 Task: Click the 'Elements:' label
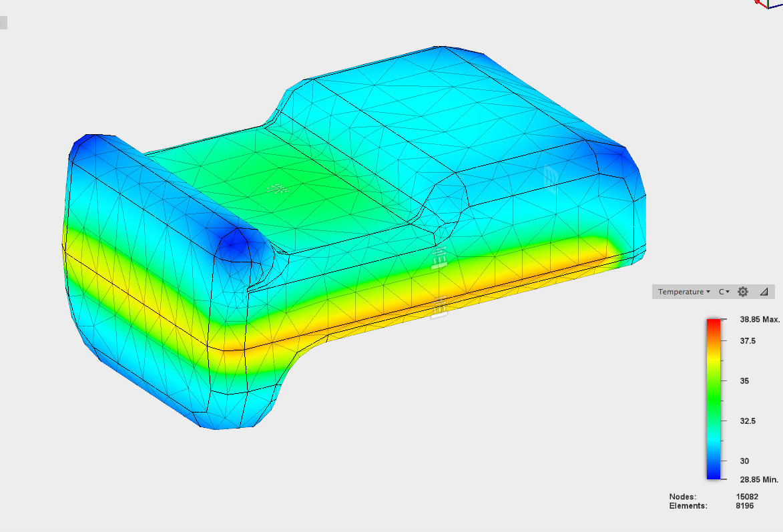pyautogui.click(x=688, y=506)
